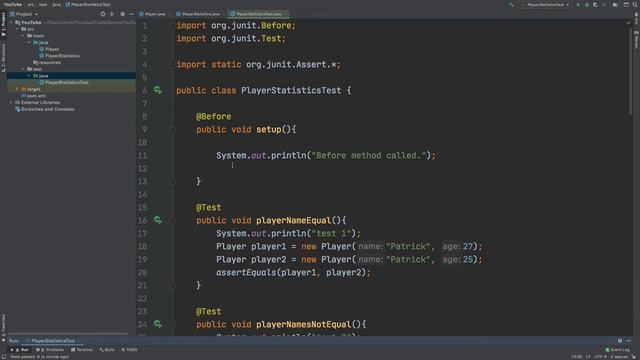The image size is (640, 360).
Task: Open the run configuration dropdown PlayerStatisticsTest
Action: point(546,4)
